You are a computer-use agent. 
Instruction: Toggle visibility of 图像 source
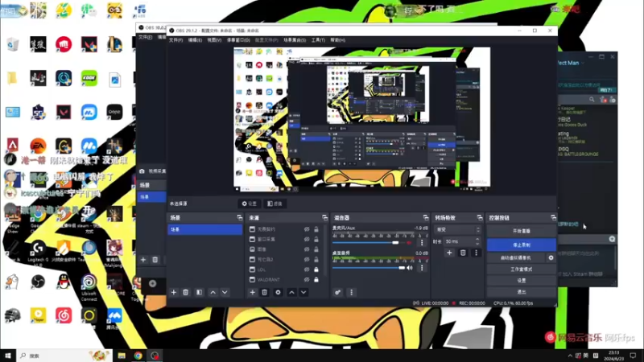click(x=307, y=249)
